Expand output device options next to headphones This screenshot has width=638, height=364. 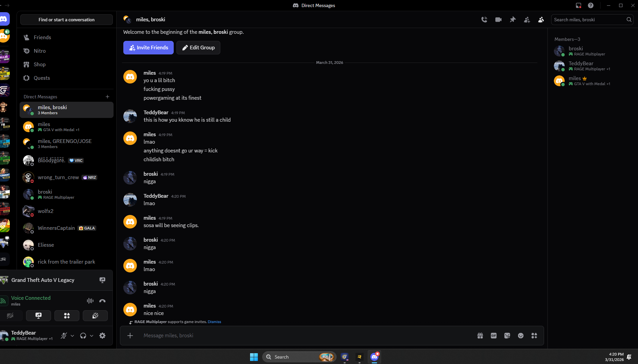[x=92, y=336]
